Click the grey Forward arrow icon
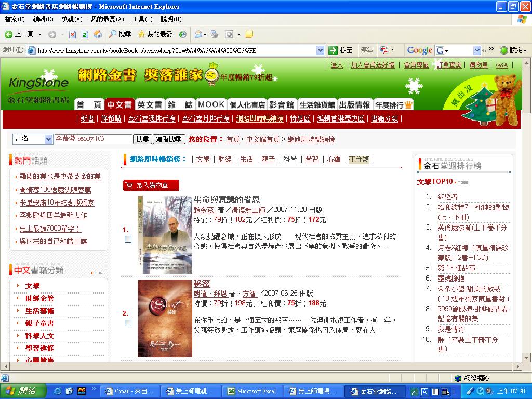532x399 pixels. point(52,34)
